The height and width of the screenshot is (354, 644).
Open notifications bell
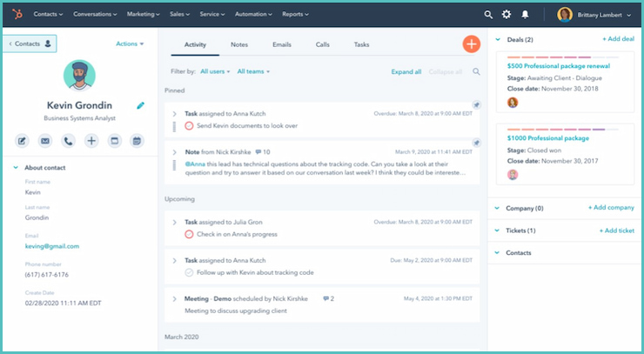(525, 15)
